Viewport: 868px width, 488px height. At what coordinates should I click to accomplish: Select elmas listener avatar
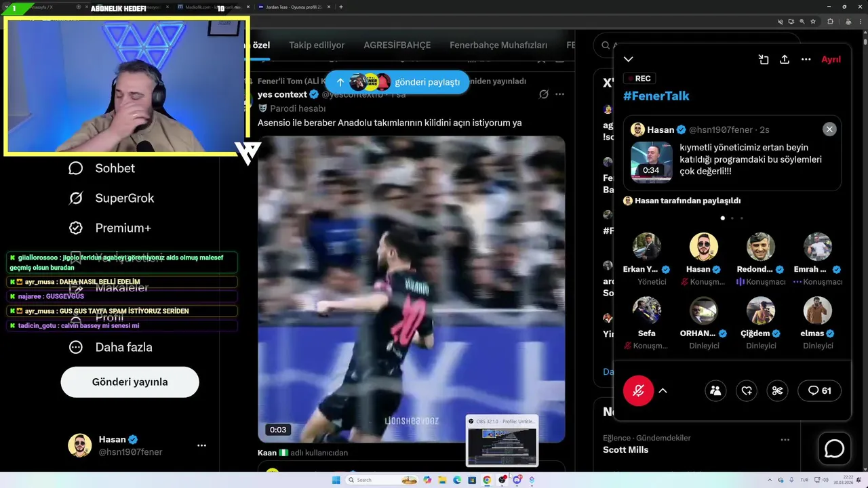coord(818,310)
